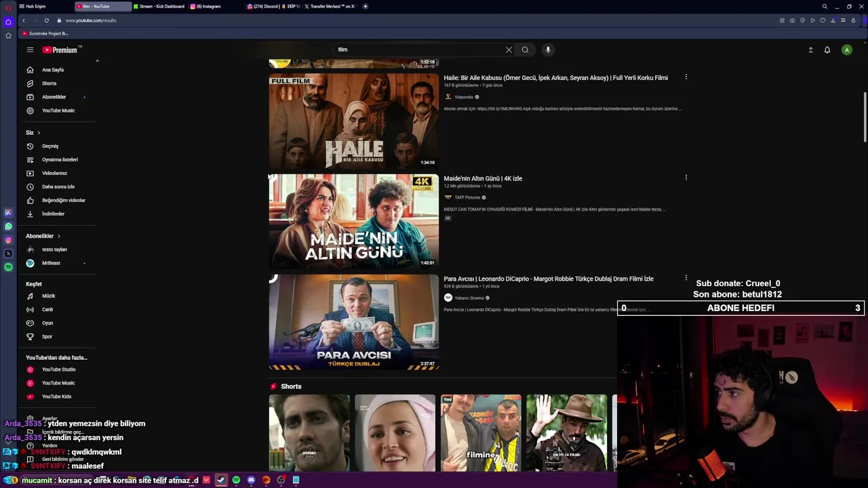Open the Sunstroke Project bookmark

click(45, 33)
